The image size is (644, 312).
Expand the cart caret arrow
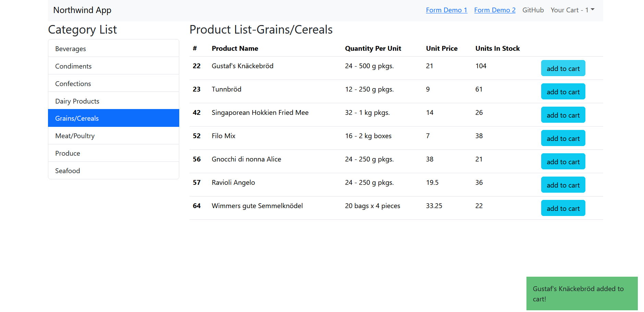[592, 10]
